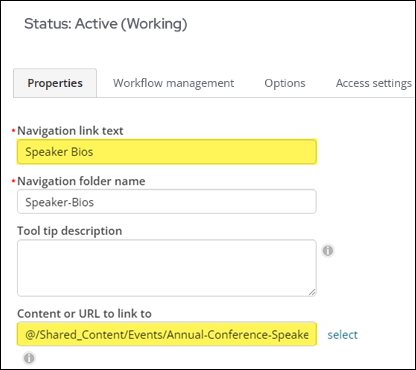
Task: Click the Status: Active (Working) heading
Action: [x=105, y=24]
